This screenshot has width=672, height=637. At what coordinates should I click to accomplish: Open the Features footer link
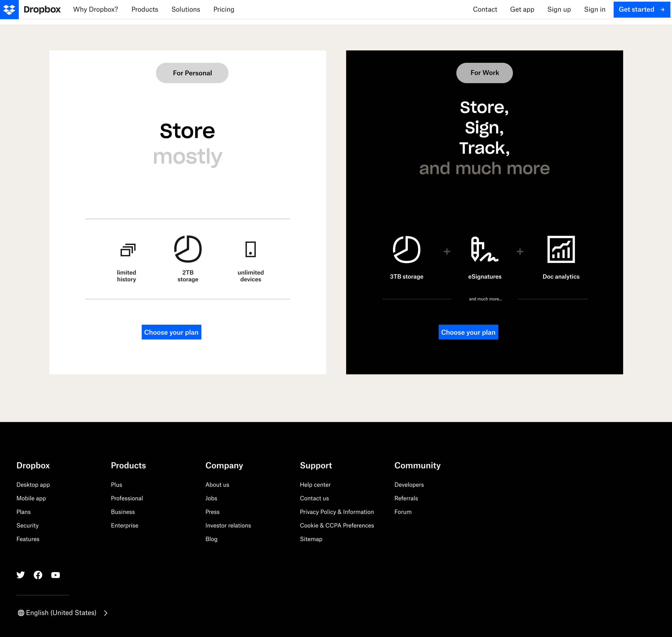click(28, 539)
